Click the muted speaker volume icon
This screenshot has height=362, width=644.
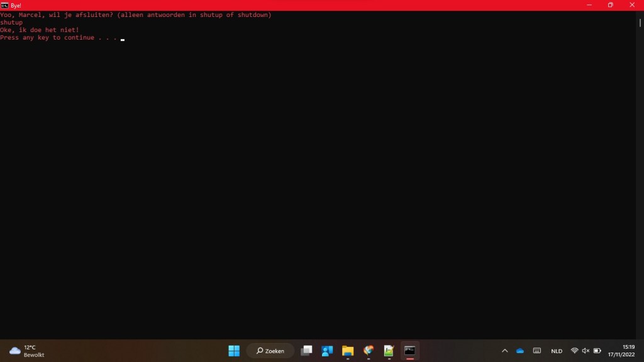[586, 351]
